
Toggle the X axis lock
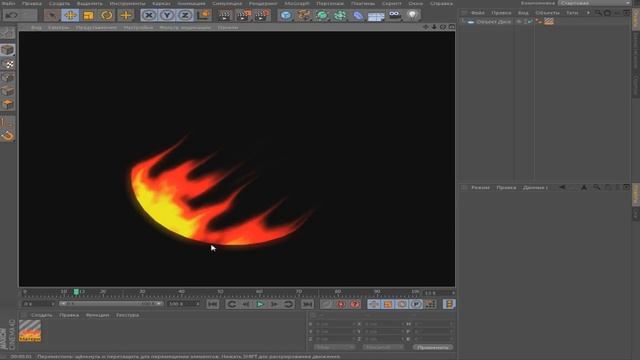click(149, 16)
